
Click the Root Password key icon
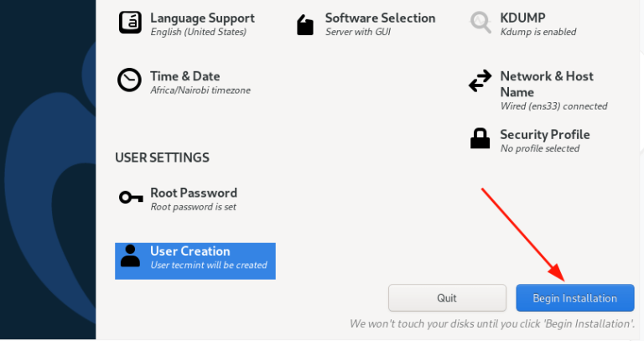pos(130,198)
